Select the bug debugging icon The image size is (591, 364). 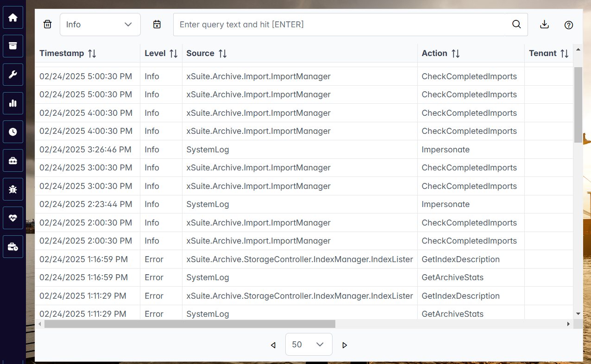(x=13, y=189)
